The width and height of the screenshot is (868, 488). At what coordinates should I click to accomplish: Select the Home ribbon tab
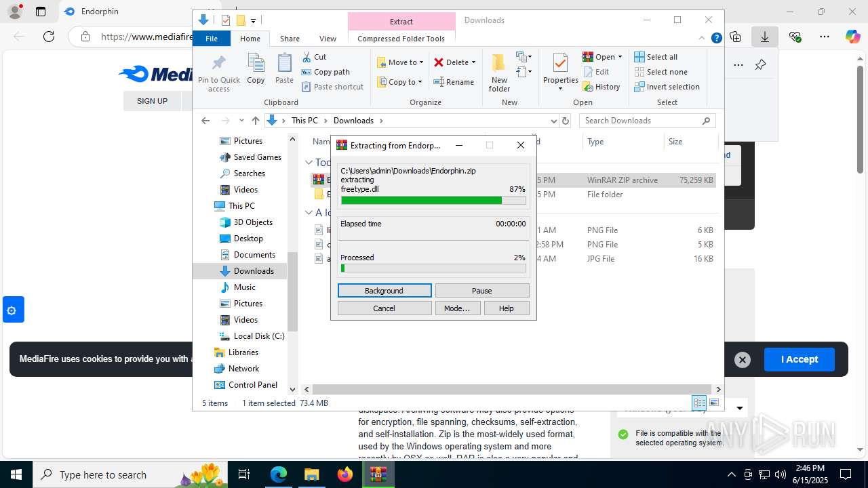tap(250, 39)
